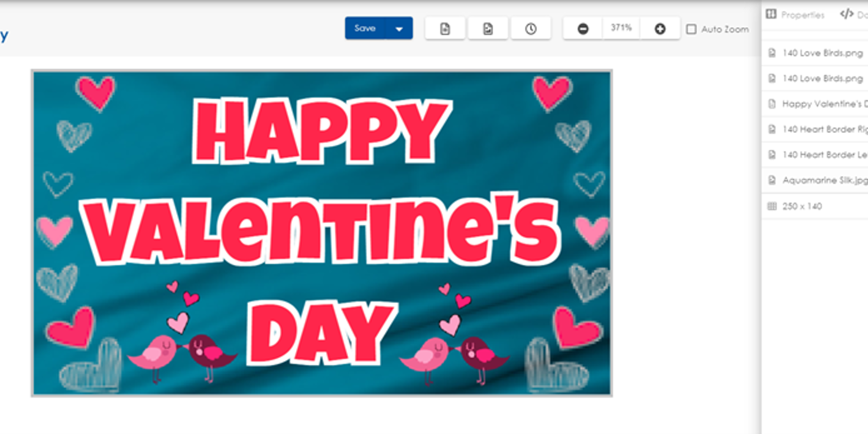Zoom out with the minus icon
The width and height of the screenshot is (868, 434).
(x=583, y=29)
